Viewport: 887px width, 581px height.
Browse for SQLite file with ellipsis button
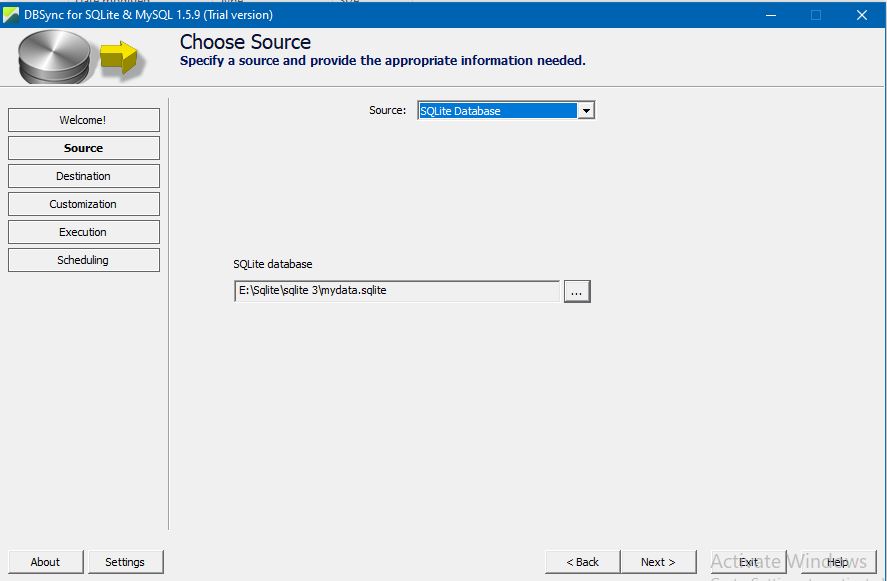click(x=577, y=291)
